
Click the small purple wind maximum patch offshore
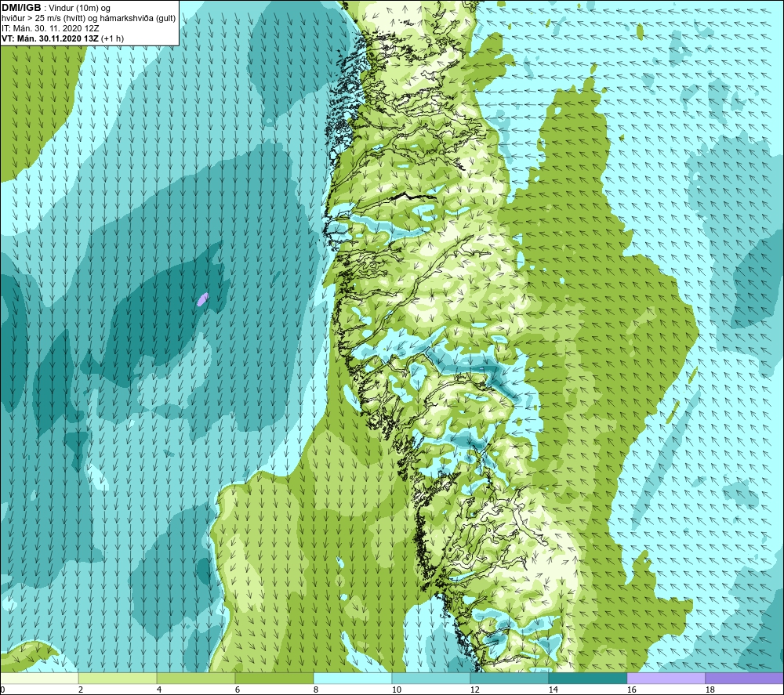(x=202, y=299)
